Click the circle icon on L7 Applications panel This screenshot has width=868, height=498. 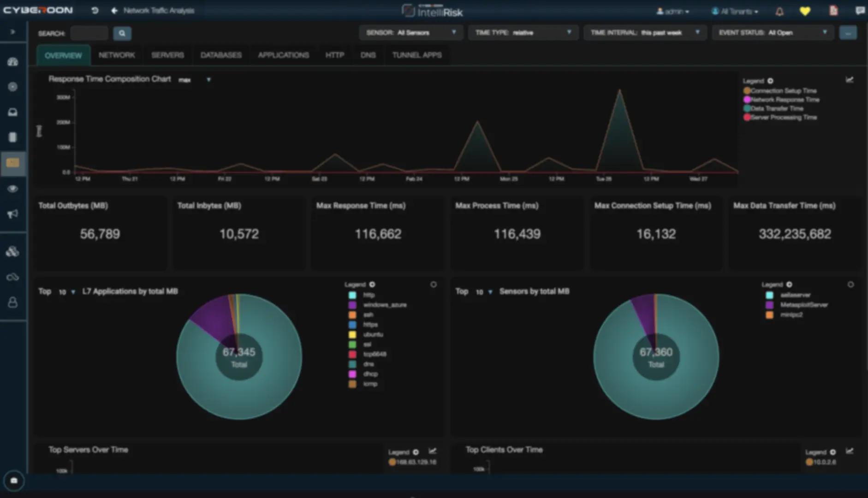434,285
